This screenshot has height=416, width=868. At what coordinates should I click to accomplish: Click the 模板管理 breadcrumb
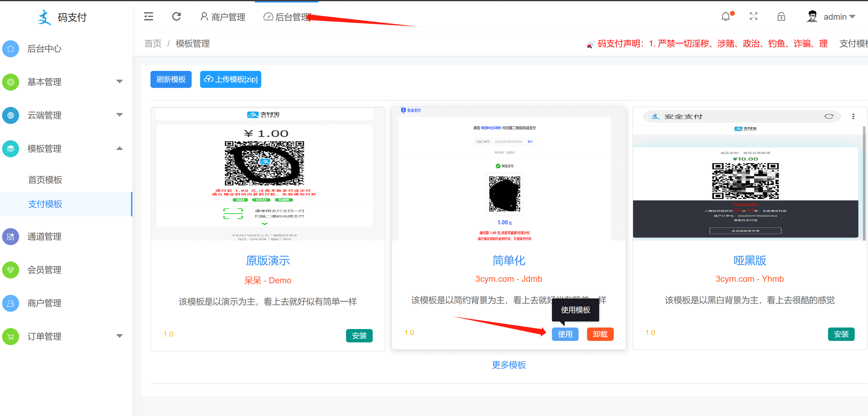(x=193, y=44)
